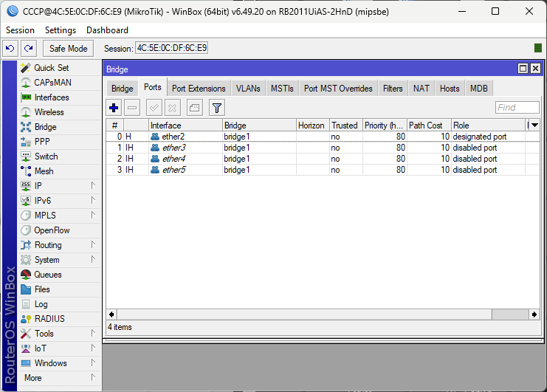Switch to the MDB tab
This screenshot has height=392, width=547.
(x=478, y=89)
